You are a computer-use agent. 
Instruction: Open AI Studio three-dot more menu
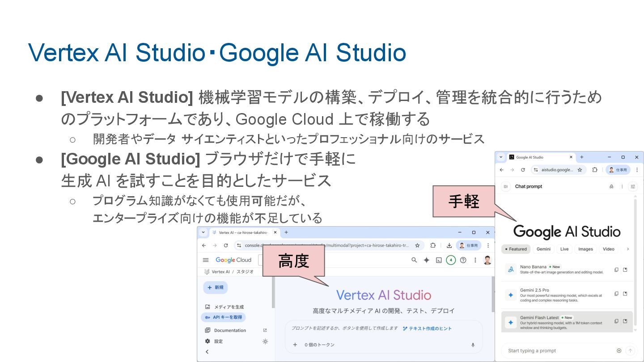pyautogui.click(x=622, y=186)
